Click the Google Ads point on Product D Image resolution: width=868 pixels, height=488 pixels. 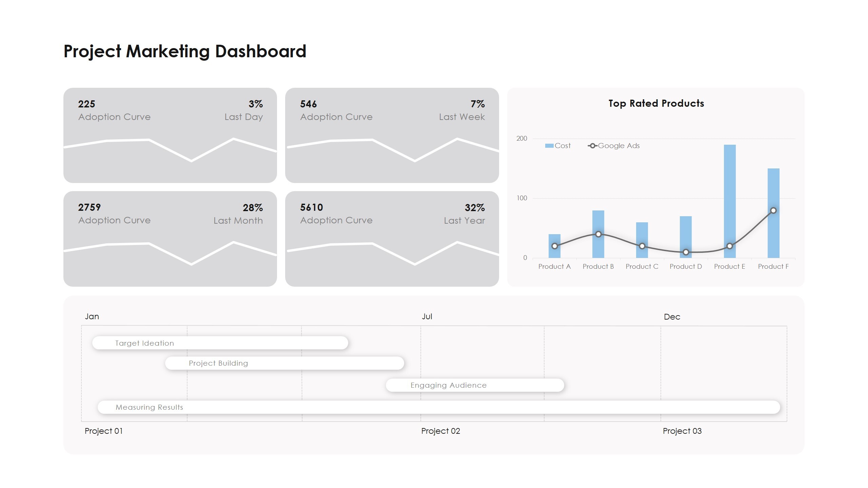tap(686, 252)
